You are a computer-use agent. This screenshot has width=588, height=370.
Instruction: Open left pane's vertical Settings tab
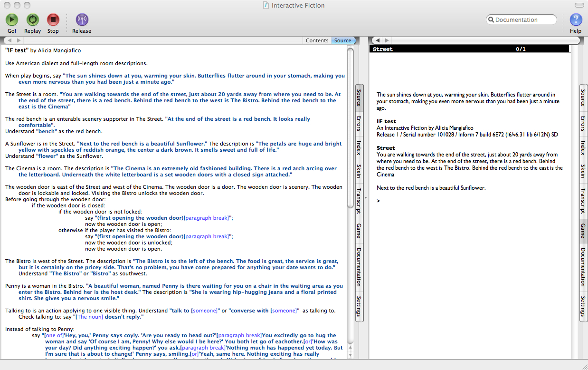[x=359, y=307]
